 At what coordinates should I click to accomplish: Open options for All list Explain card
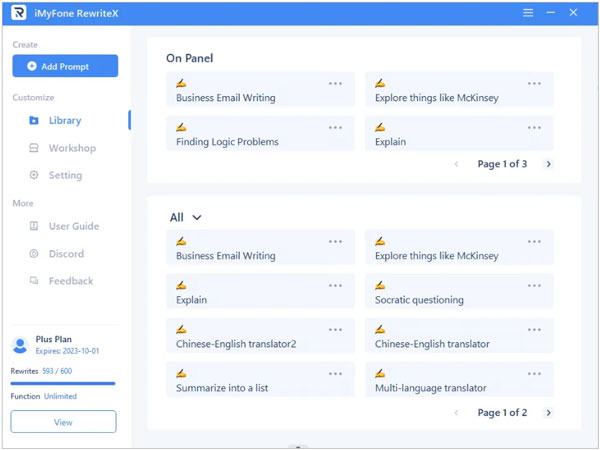click(x=335, y=285)
